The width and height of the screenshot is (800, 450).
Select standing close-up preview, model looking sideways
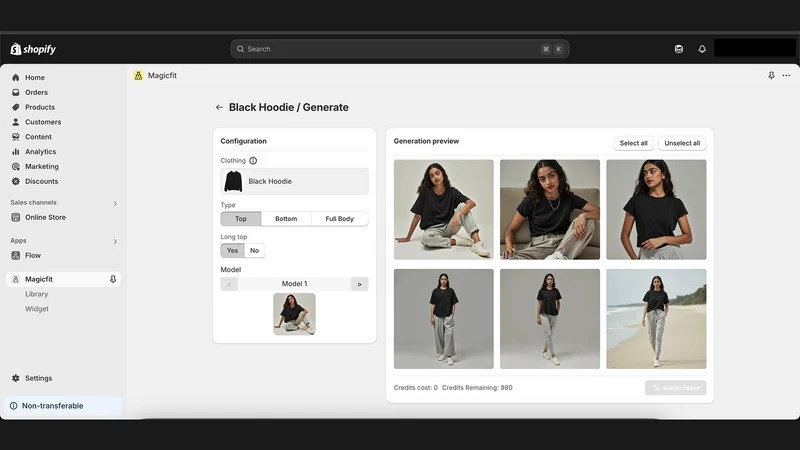656,210
